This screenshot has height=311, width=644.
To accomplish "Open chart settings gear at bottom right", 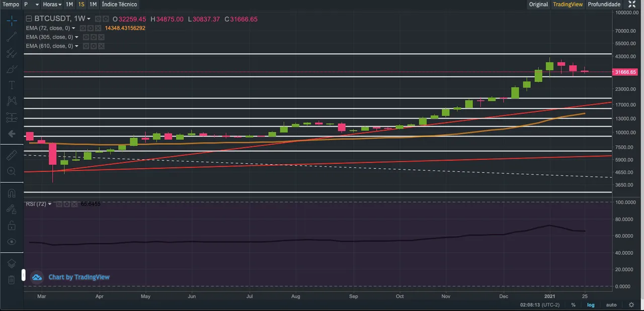I will tap(631, 304).
